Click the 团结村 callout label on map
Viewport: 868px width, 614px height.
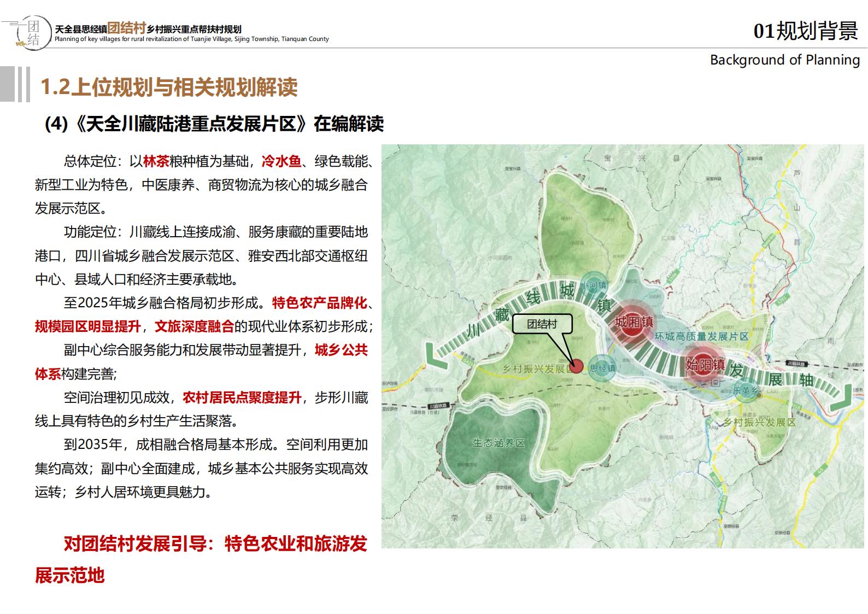[542, 324]
